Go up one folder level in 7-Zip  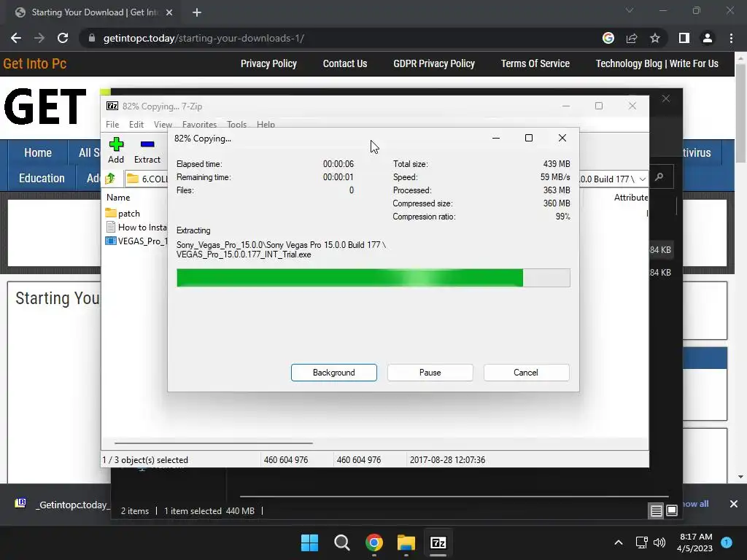pyautogui.click(x=110, y=179)
